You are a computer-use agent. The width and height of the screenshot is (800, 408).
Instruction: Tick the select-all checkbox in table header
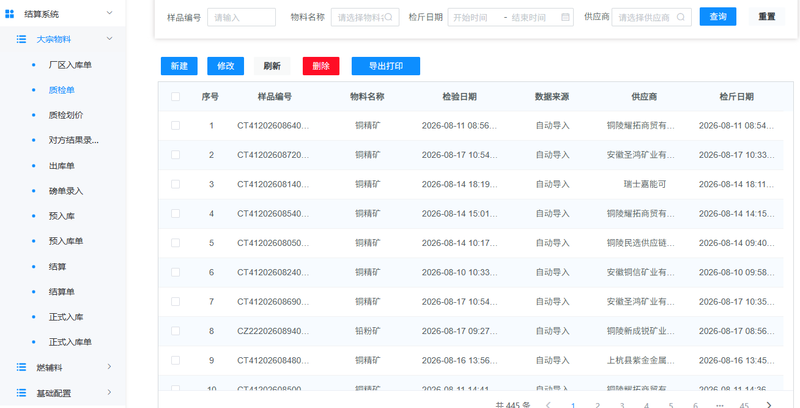click(176, 96)
